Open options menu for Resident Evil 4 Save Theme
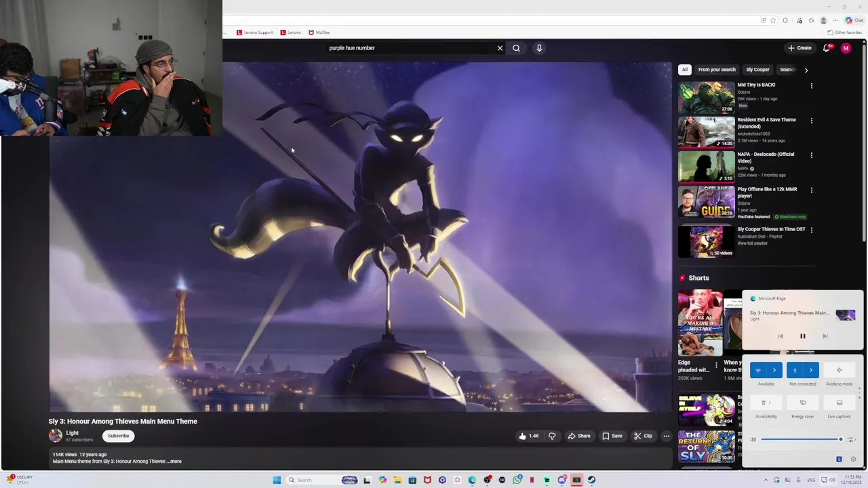This screenshot has height=488, width=868. coord(811,121)
